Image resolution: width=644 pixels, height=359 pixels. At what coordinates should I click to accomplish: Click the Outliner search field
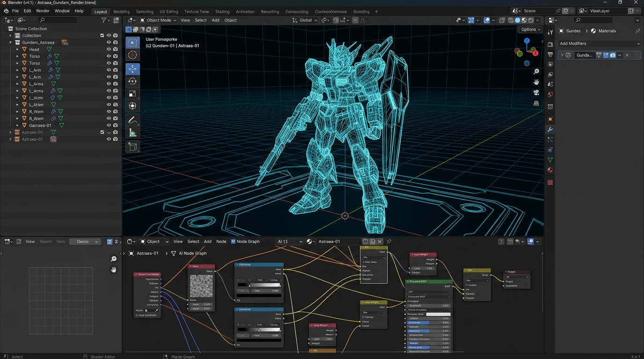tap(58, 20)
